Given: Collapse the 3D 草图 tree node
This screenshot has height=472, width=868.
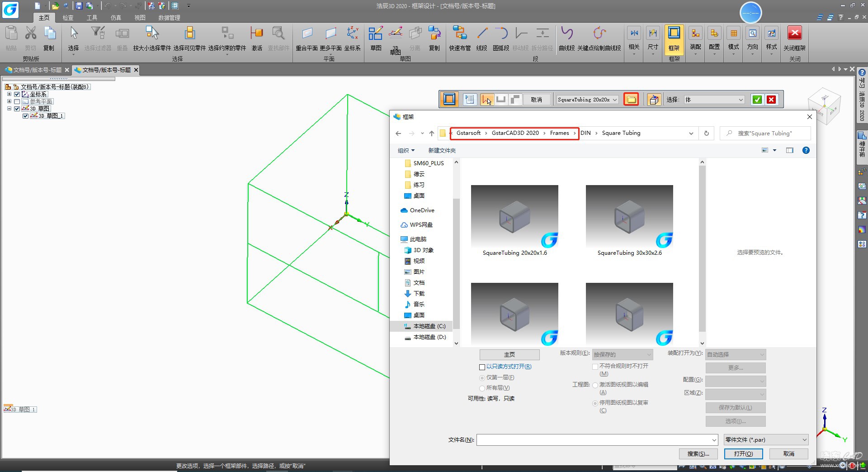Looking at the screenshot, I should coord(9,109).
